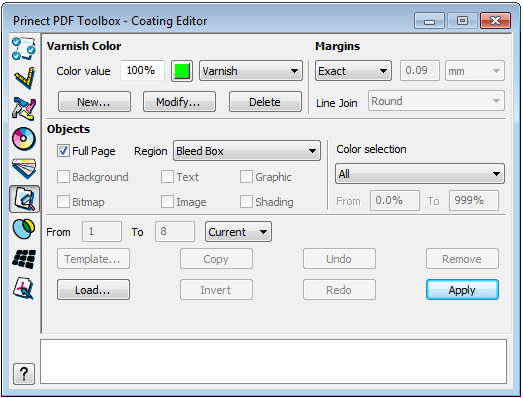
Task: Uncheck the Full Page checkbox
Action: pos(63,151)
